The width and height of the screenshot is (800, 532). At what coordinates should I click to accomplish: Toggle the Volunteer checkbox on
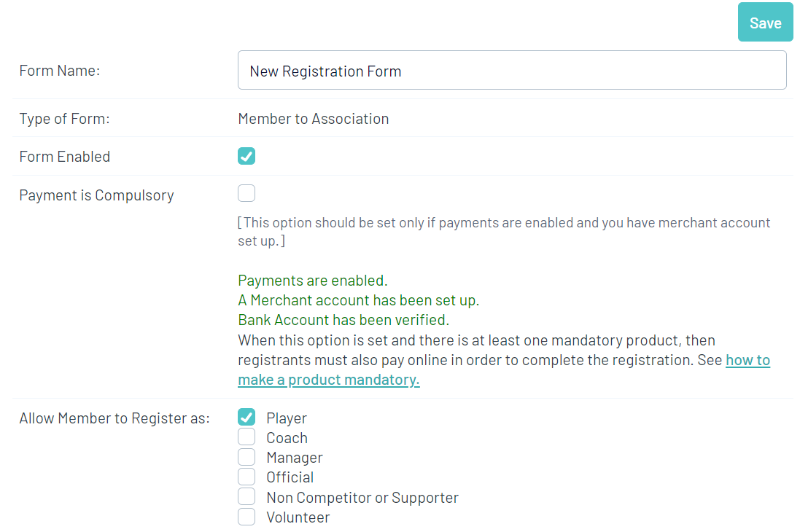click(x=246, y=517)
